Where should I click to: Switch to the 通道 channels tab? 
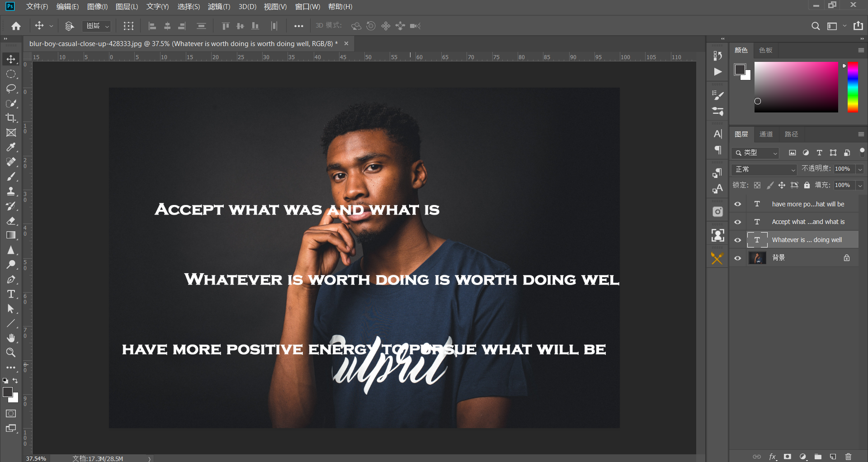pyautogui.click(x=766, y=134)
